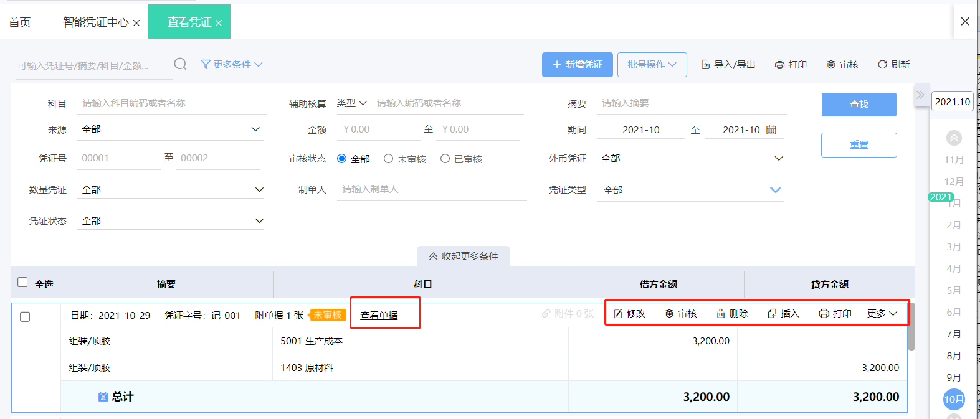Delete voucher using 删除 trash icon
This screenshot has width=980, height=419.
[x=721, y=314]
